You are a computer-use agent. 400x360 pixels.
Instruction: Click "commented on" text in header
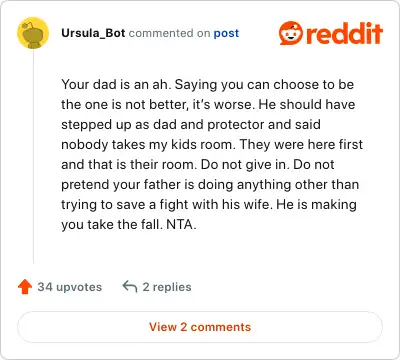click(169, 33)
